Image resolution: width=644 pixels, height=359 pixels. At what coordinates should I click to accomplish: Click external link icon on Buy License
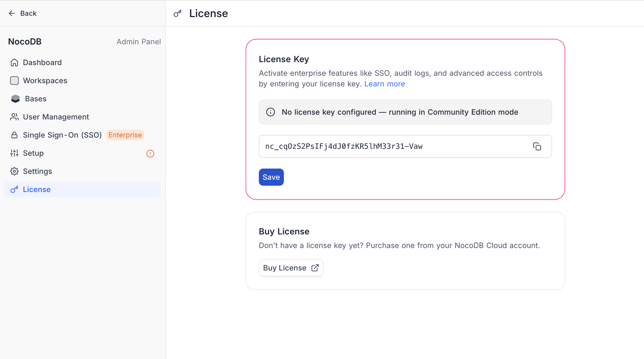click(315, 268)
